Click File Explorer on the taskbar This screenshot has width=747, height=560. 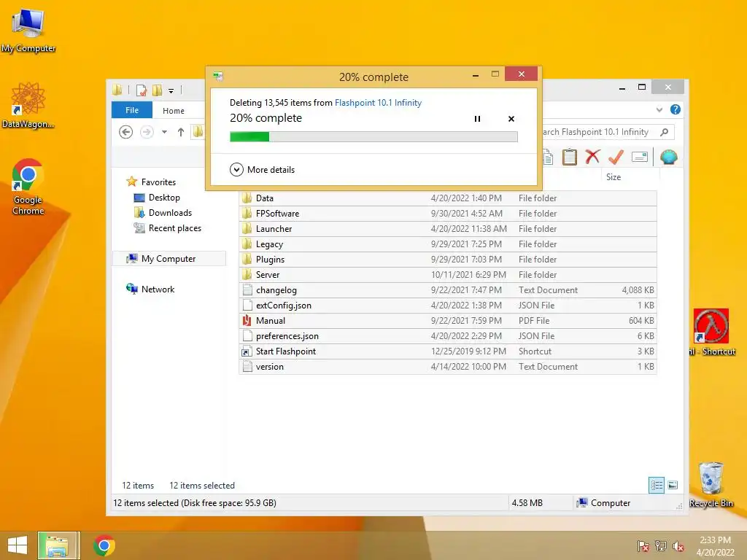tap(57, 545)
